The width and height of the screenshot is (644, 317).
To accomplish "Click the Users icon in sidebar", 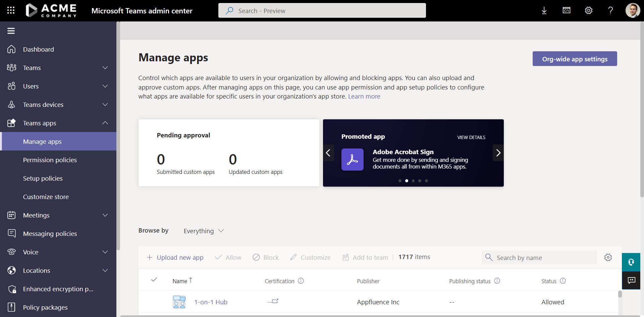I will (x=11, y=86).
